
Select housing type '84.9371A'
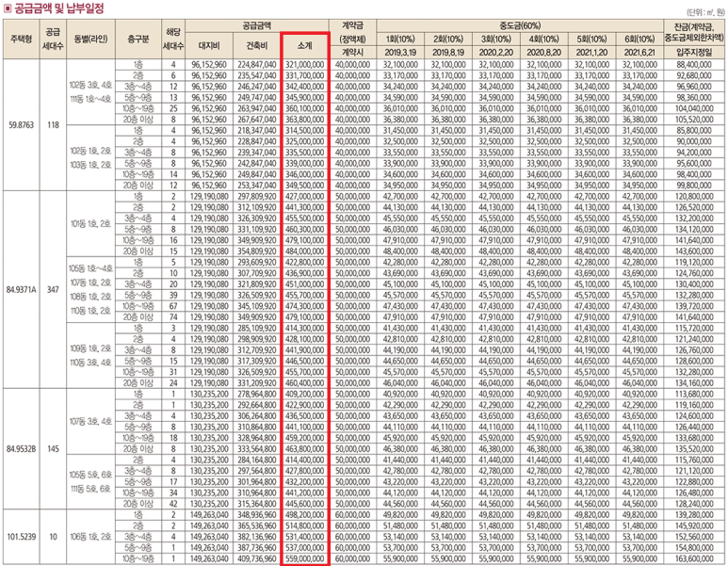(x=22, y=290)
